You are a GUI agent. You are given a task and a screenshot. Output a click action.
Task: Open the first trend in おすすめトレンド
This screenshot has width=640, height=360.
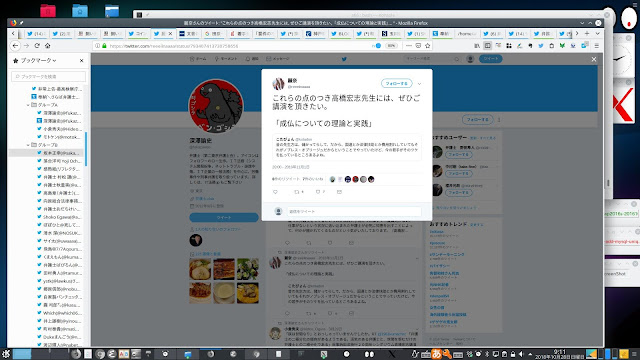(436, 232)
